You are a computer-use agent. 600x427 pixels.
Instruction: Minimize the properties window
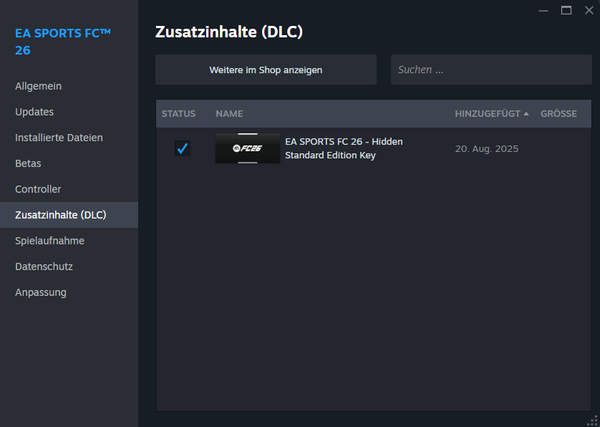tap(543, 11)
